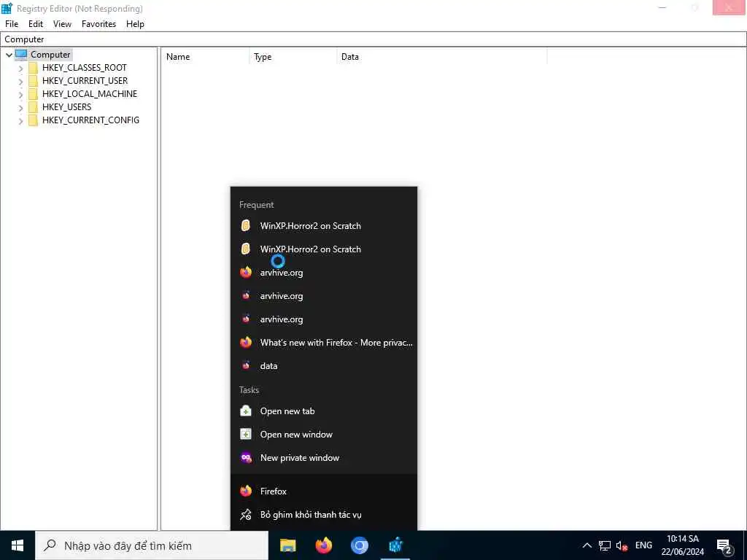Unpin Firefox via Bỏ ghim khỏi thanh tác vụ
This screenshot has width=747, height=560.
[x=324, y=515]
